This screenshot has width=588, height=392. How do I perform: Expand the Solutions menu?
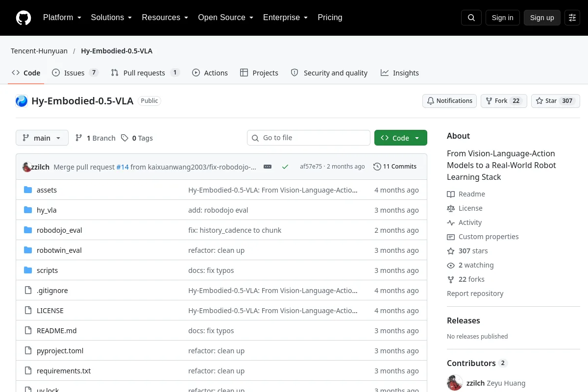point(111,18)
